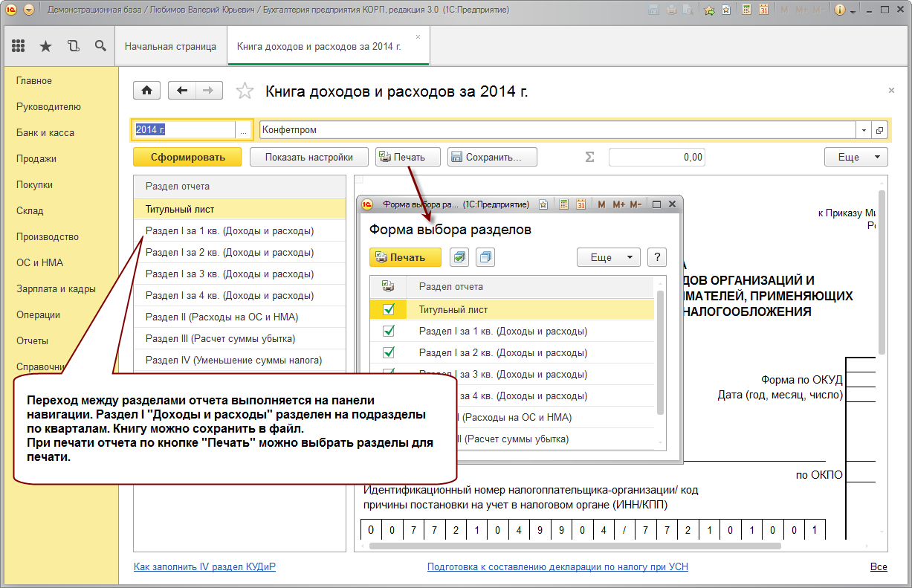Open link Как заполнить IV раздел КУДиР
This screenshot has height=588, width=912.
[204, 566]
